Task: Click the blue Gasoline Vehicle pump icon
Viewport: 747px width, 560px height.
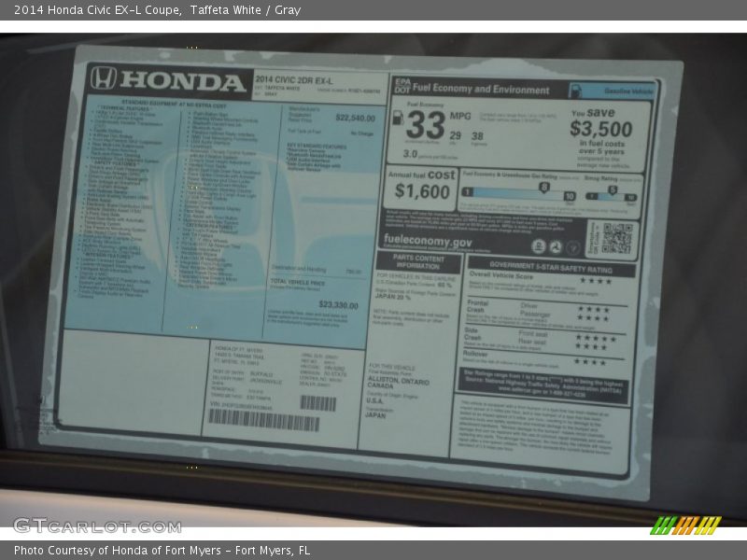Action: click(576, 91)
